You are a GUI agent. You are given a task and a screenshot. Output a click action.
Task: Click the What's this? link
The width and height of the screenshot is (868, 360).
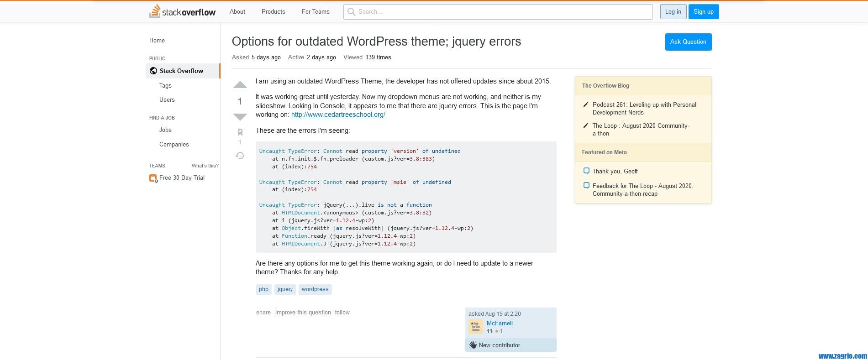point(205,166)
